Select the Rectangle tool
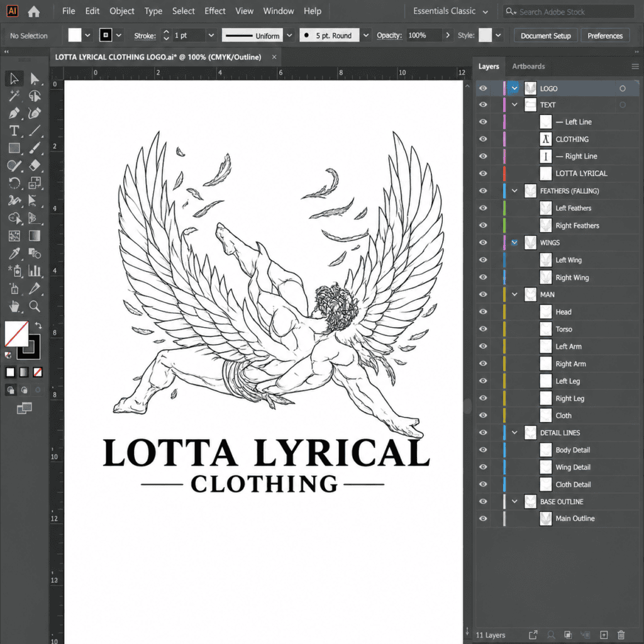Image resolution: width=644 pixels, height=644 pixels. [14, 148]
